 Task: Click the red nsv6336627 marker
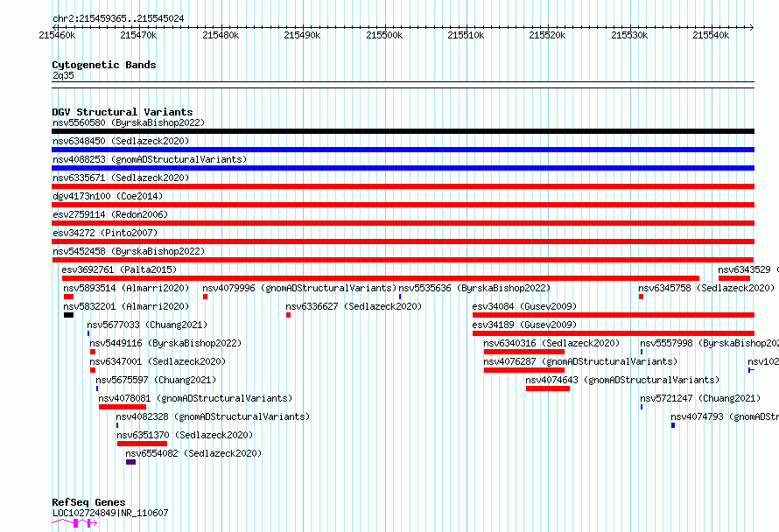tap(288, 315)
